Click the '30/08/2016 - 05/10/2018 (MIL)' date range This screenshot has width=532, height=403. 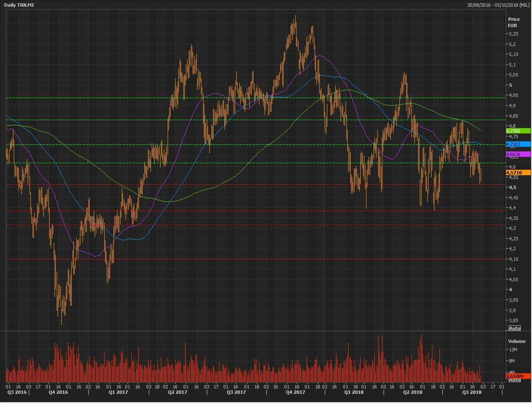[x=498, y=5]
